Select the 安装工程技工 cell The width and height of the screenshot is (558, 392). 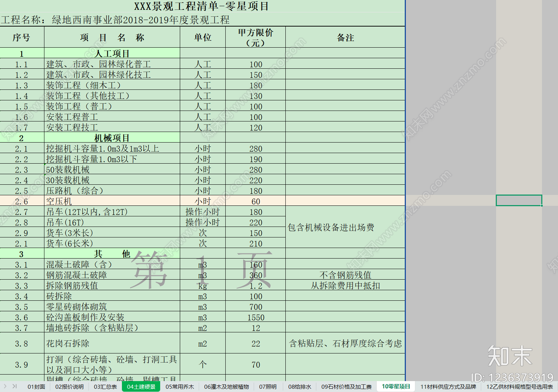click(112, 127)
